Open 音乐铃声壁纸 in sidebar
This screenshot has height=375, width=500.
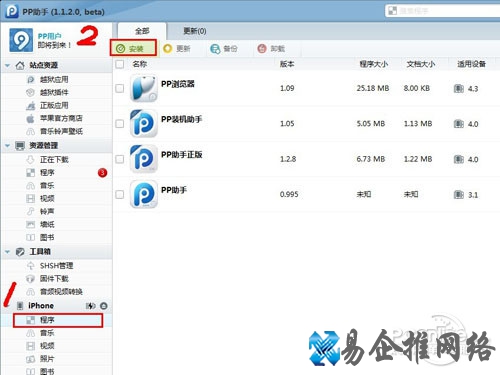point(61,131)
